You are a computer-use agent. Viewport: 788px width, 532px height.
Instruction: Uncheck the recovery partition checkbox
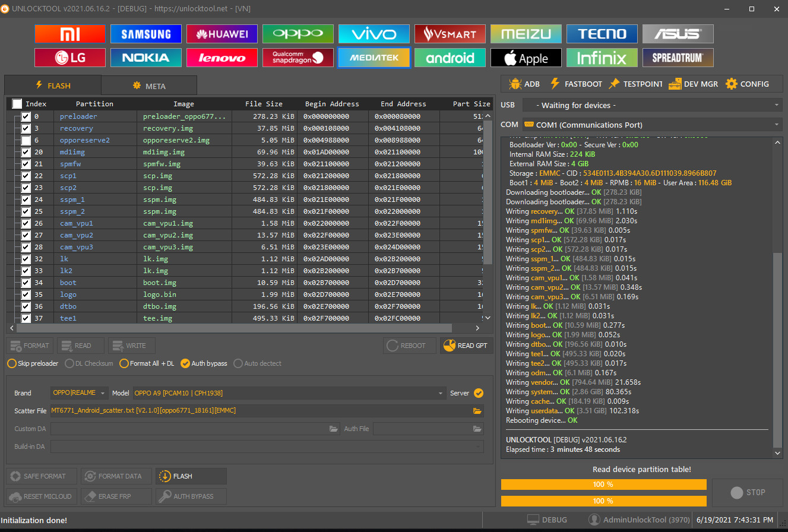pyautogui.click(x=26, y=128)
